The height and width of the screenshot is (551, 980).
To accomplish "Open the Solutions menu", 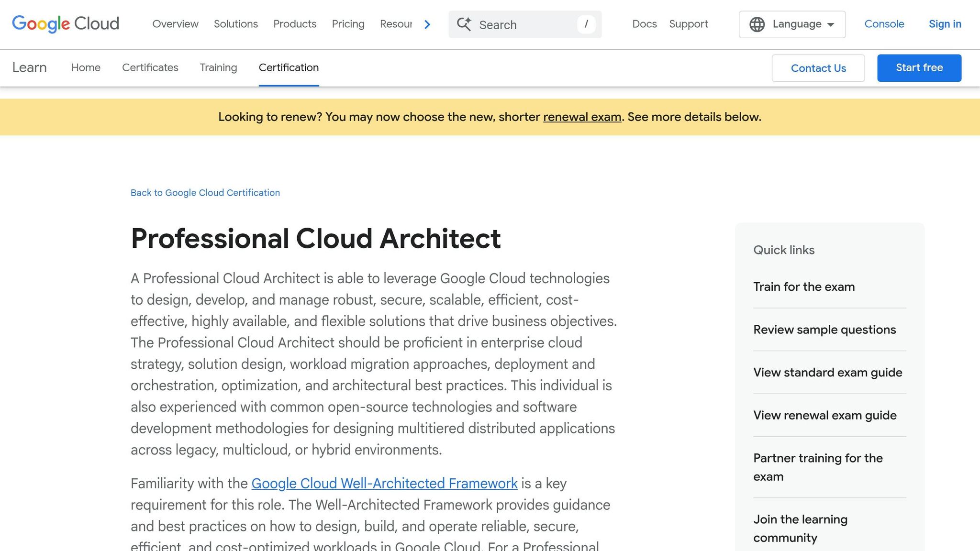I will pos(236,24).
